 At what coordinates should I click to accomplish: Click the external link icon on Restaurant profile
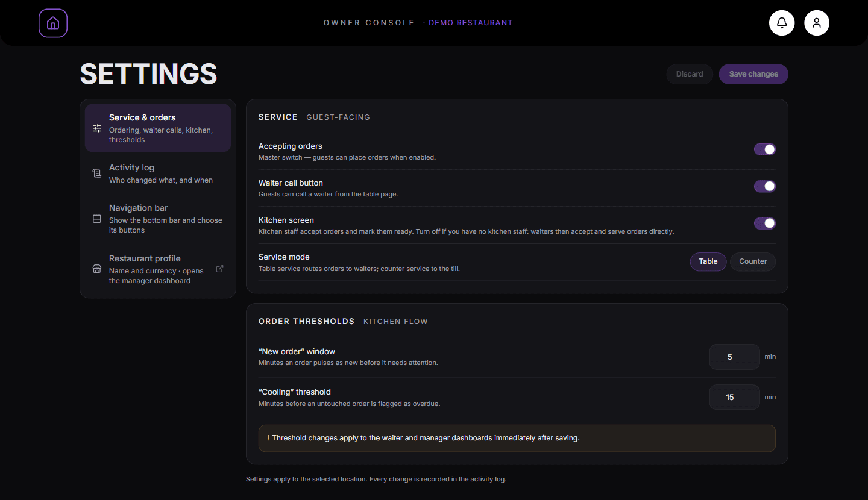point(219,269)
